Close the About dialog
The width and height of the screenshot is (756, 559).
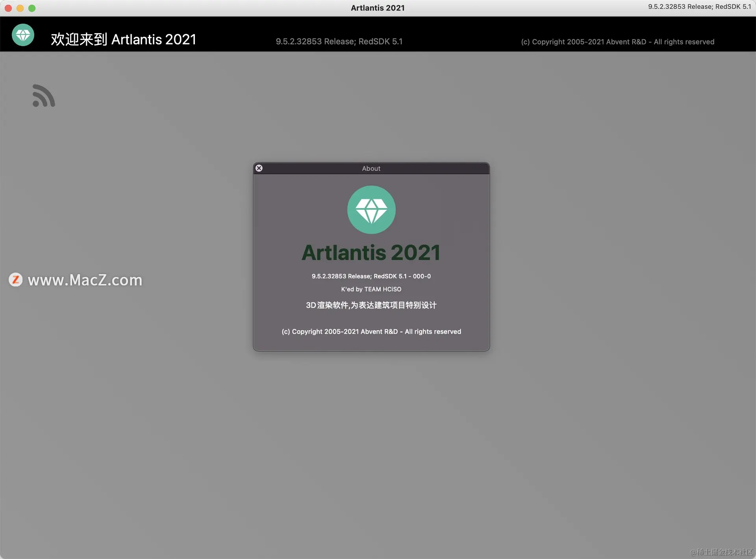pos(259,168)
